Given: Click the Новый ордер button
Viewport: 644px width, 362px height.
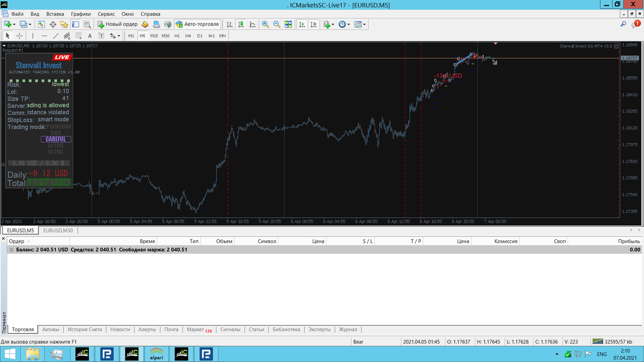Looking at the screenshot, I should (x=117, y=24).
